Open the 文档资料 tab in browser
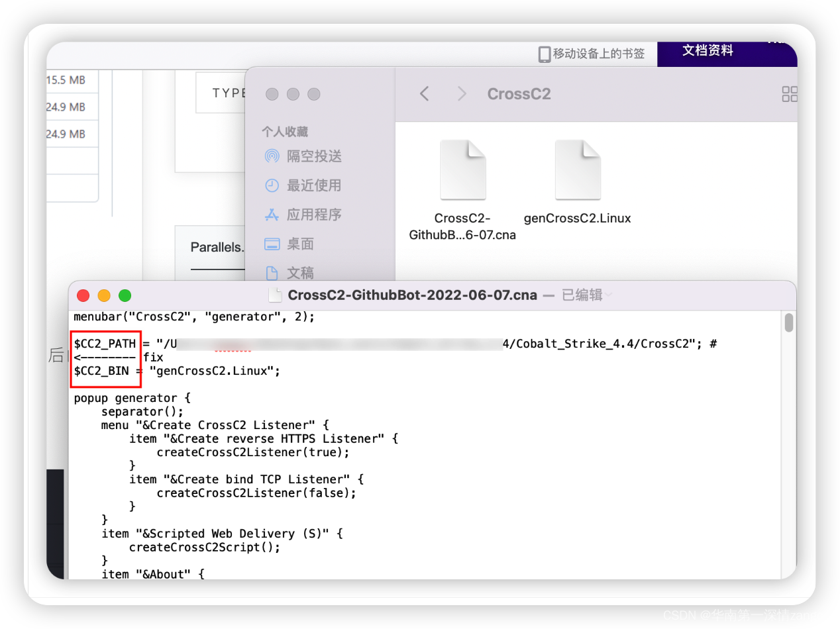The height and width of the screenshot is (629, 840). 708,50
